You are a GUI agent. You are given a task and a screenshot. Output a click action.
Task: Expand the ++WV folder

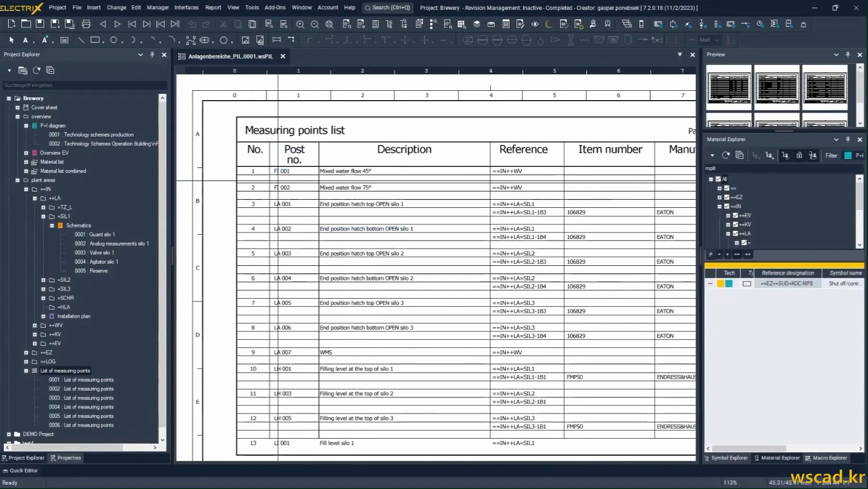point(35,325)
